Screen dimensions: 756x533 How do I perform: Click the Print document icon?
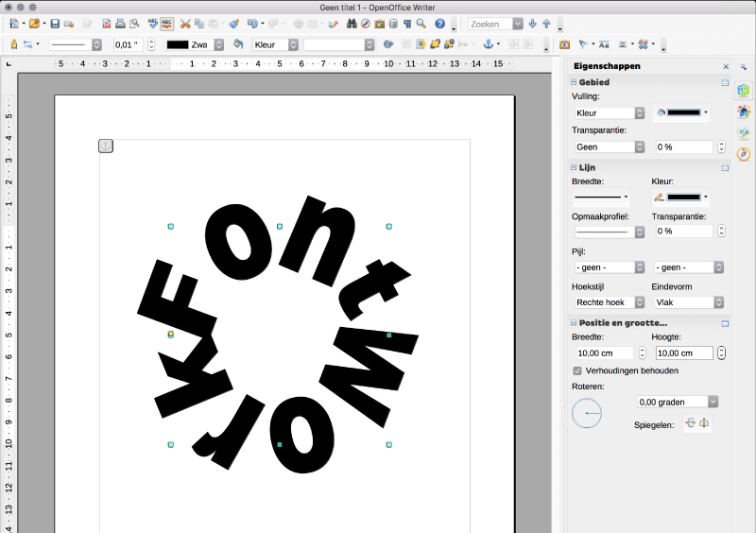click(x=120, y=24)
